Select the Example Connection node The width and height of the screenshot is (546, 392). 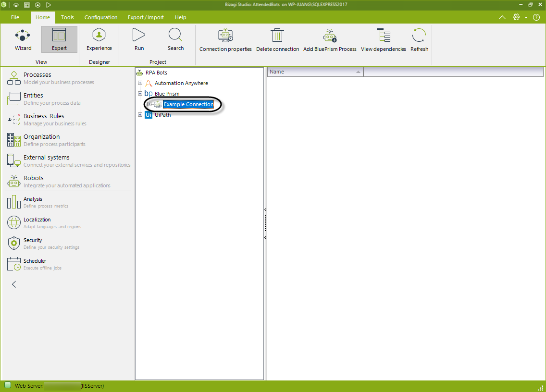(188, 104)
